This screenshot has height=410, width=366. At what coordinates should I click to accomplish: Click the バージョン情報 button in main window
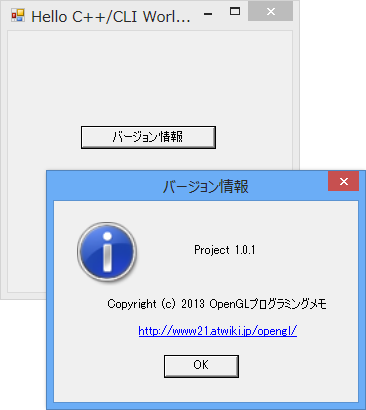[x=148, y=137]
